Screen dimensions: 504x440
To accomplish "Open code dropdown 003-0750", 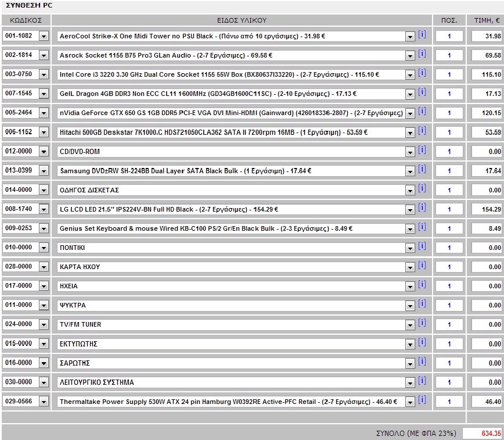I will (44, 74).
